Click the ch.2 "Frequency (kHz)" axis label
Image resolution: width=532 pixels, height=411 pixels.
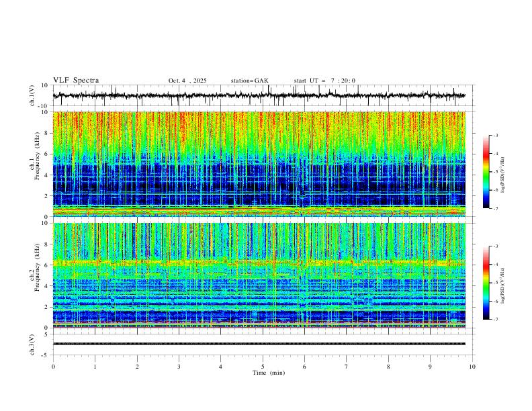pyautogui.click(x=37, y=267)
